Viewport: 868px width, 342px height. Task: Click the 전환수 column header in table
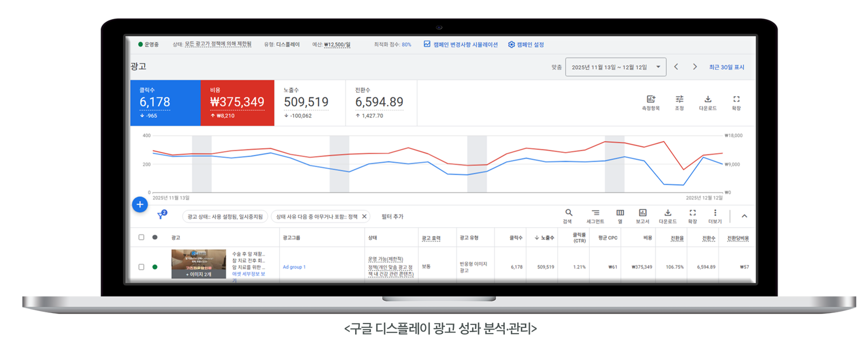(x=709, y=238)
